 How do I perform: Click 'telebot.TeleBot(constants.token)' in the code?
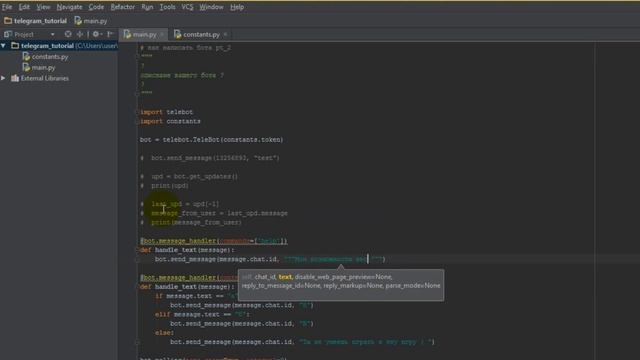pyautogui.click(x=223, y=140)
